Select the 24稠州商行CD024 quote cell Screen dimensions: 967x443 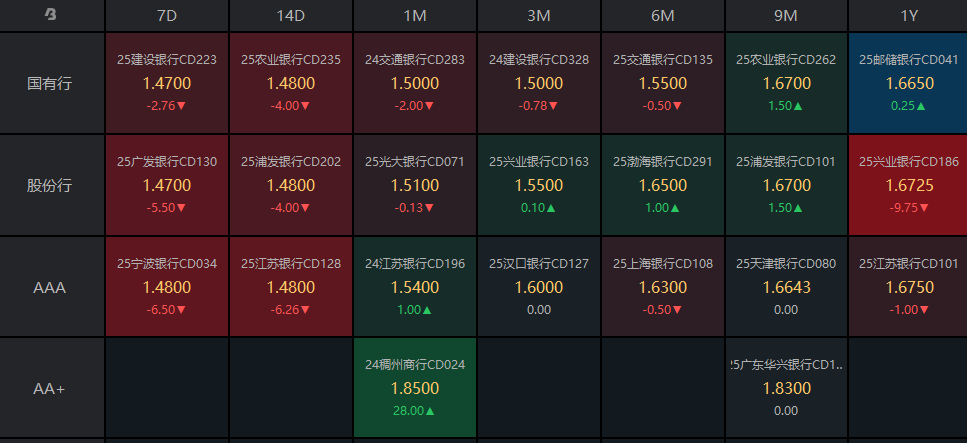point(415,388)
